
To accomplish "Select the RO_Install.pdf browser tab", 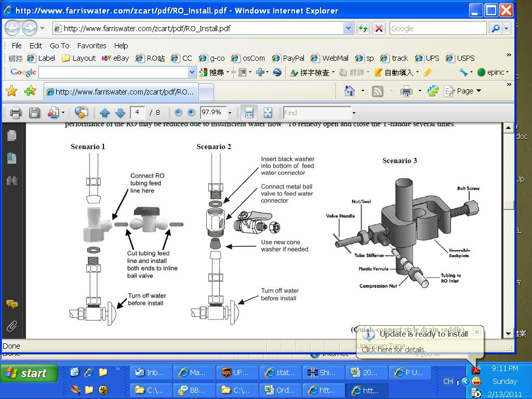I will (121, 92).
